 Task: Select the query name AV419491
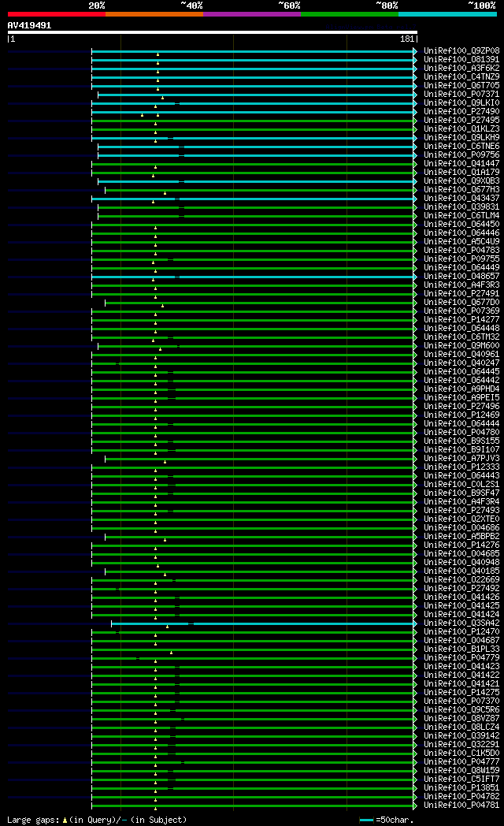(x=29, y=25)
